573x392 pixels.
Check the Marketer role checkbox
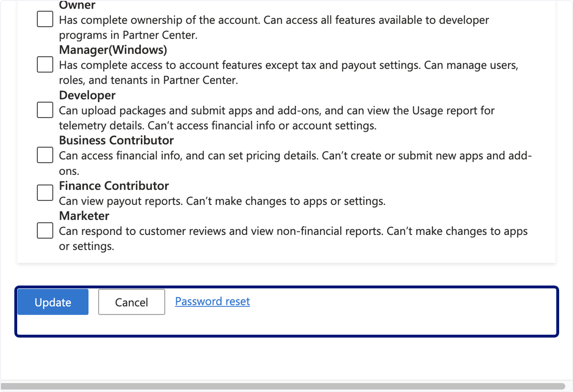pos(45,231)
